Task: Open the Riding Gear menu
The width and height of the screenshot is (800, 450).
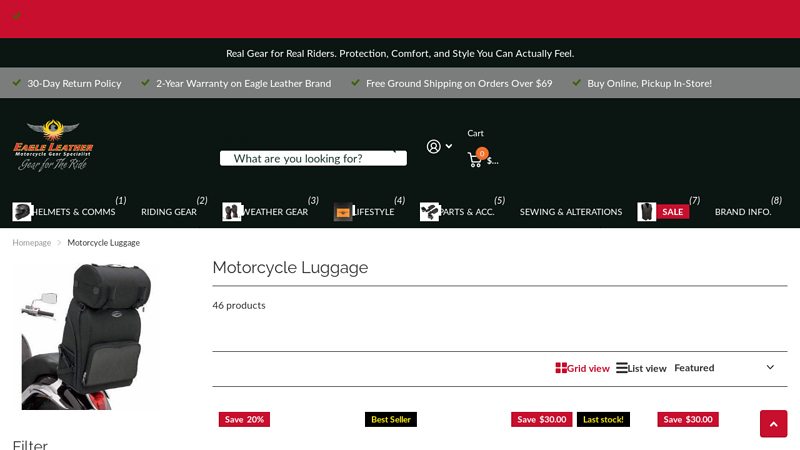Action: [168, 212]
